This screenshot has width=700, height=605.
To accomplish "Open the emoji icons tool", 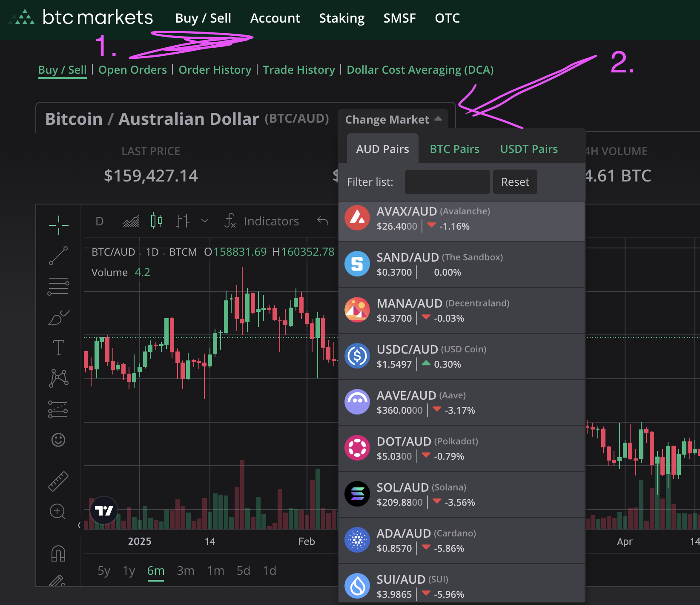I will coord(58,440).
